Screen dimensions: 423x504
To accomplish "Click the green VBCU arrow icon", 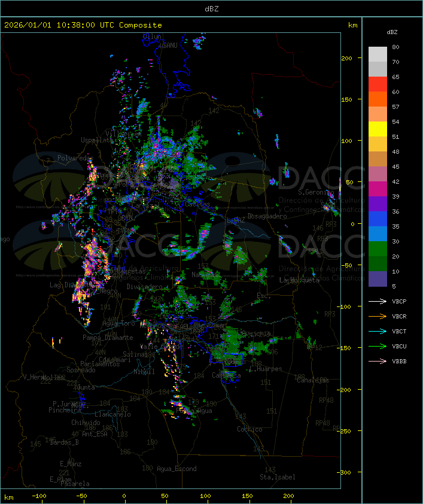I will coord(378,346).
